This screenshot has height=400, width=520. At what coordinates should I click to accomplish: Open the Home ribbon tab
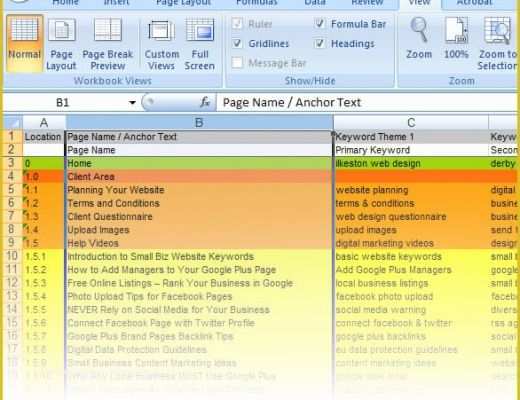pos(65,3)
